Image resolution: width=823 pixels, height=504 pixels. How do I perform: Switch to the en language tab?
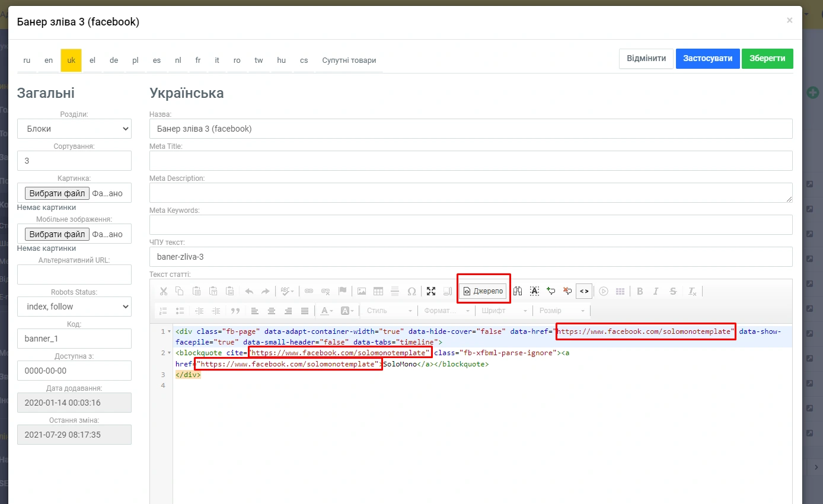click(49, 60)
